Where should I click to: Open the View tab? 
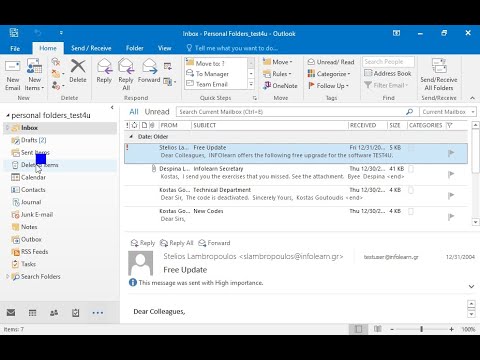click(x=164, y=48)
